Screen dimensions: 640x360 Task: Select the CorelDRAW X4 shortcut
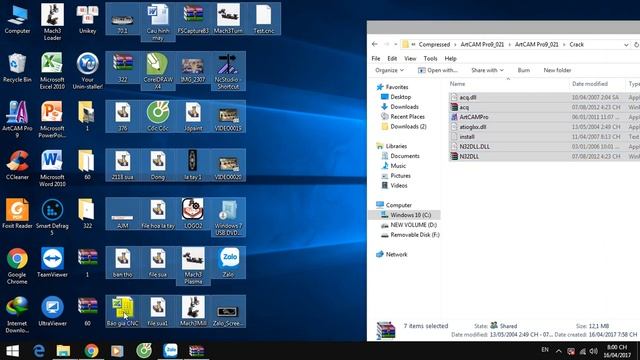tap(158, 71)
